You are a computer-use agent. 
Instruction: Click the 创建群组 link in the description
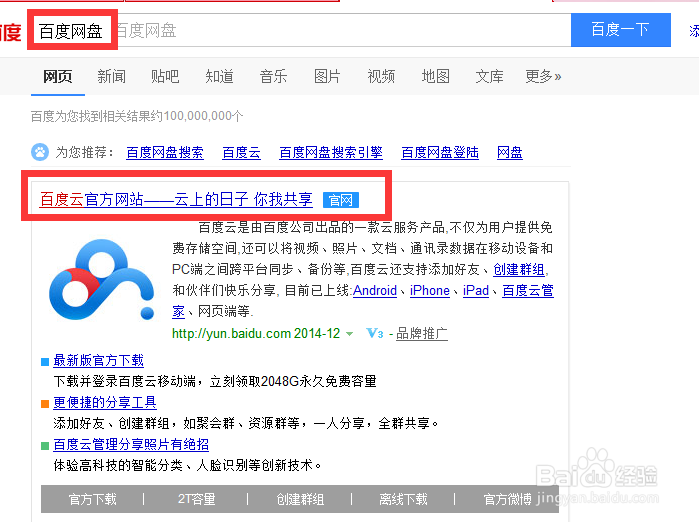[x=519, y=269]
